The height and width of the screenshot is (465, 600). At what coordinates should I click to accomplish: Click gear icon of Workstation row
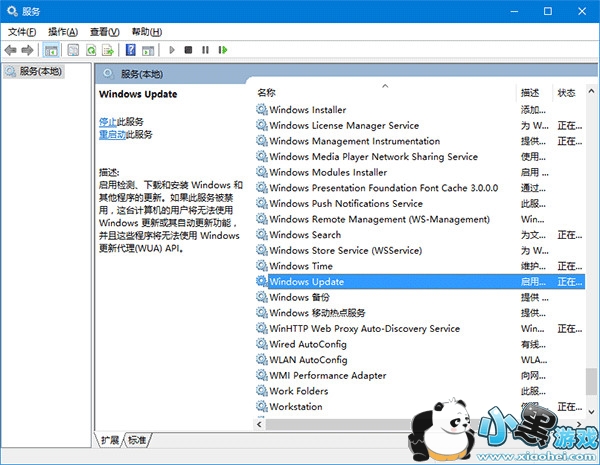click(261, 406)
